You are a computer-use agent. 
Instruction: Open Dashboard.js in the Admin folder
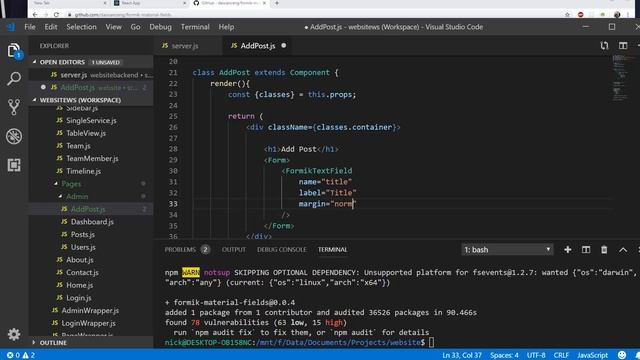click(91, 222)
